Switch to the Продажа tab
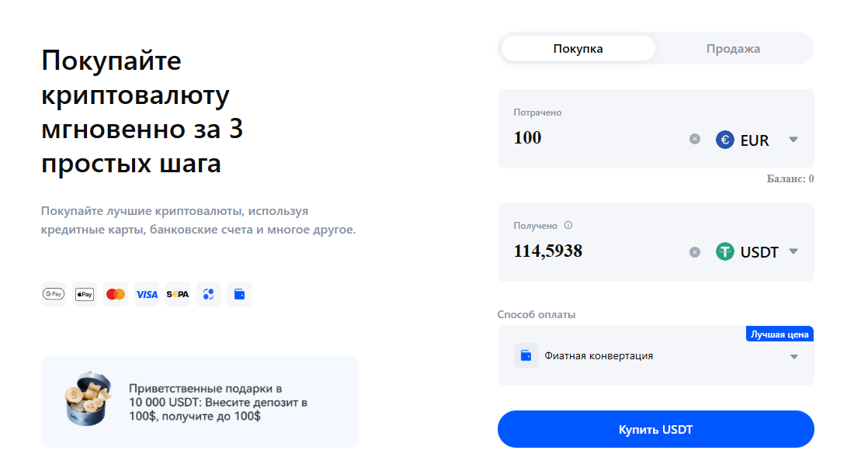Viewport: 868px width, 464px height. coord(733,47)
